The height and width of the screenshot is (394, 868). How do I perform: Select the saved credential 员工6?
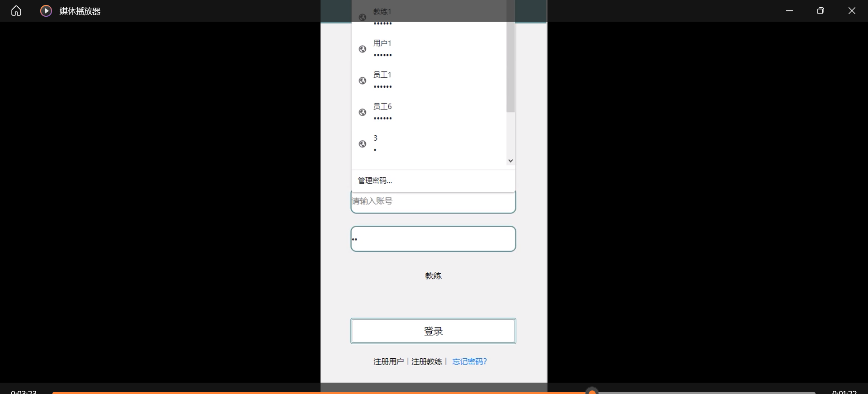point(429,112)
